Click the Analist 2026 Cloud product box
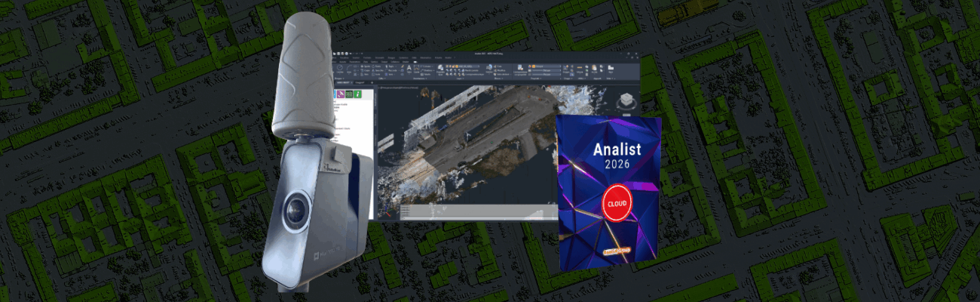Viewport: 980px width, 302px height. pos(608,192)
